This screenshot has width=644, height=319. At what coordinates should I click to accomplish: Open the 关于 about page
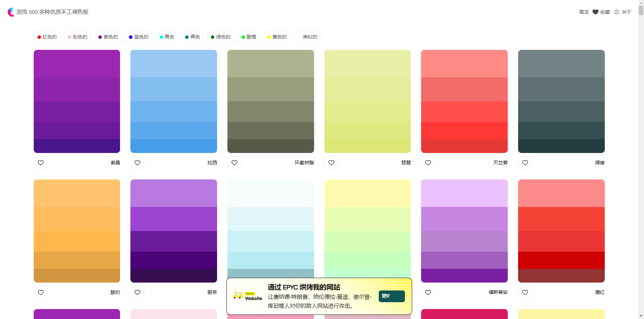623,12
